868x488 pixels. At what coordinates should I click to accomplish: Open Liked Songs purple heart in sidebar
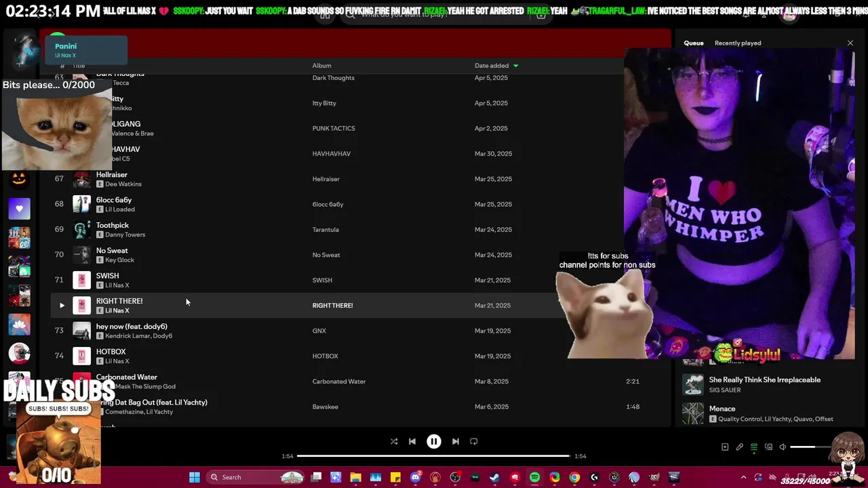coord(19,209)
